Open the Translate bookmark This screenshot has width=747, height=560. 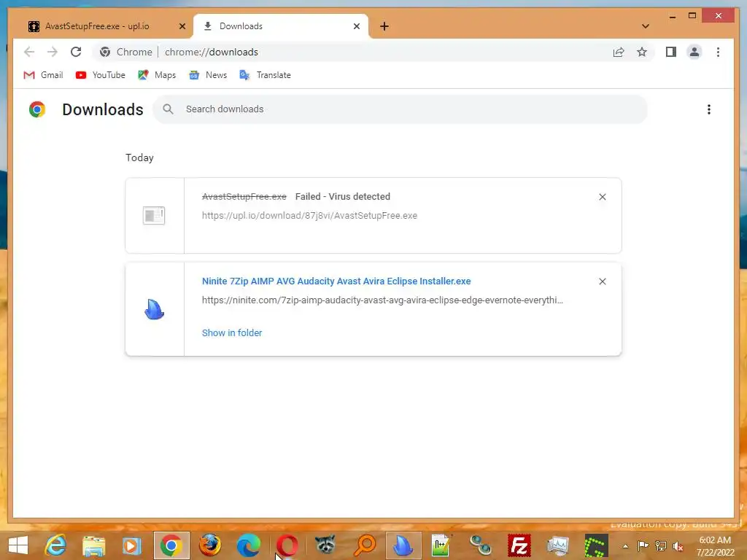point(265,75)
